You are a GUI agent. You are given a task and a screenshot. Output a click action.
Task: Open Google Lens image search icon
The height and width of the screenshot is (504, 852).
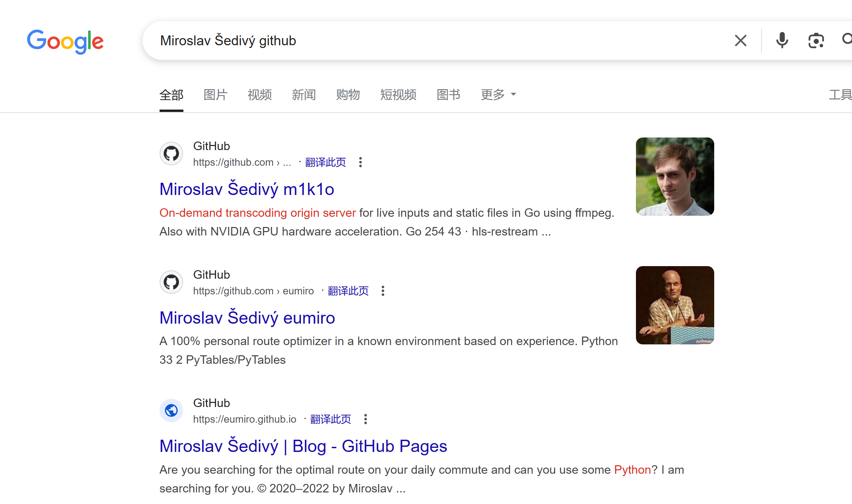point(816,40)
